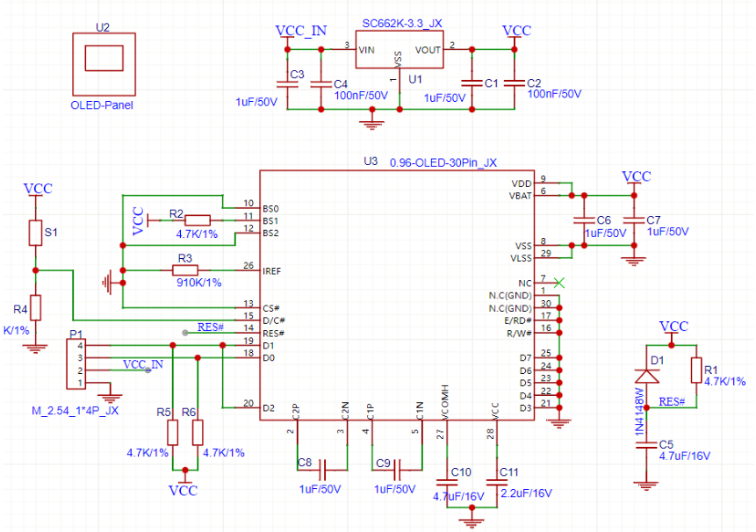Select the OLED-Panel U2 component symbol
Screen dimensions: 756x532
coord(104,63)
